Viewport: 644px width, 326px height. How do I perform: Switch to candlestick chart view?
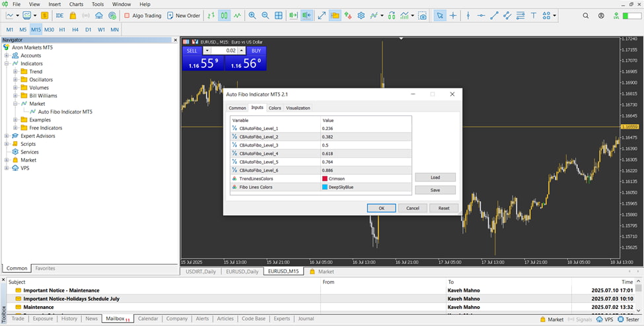point(225,16)
